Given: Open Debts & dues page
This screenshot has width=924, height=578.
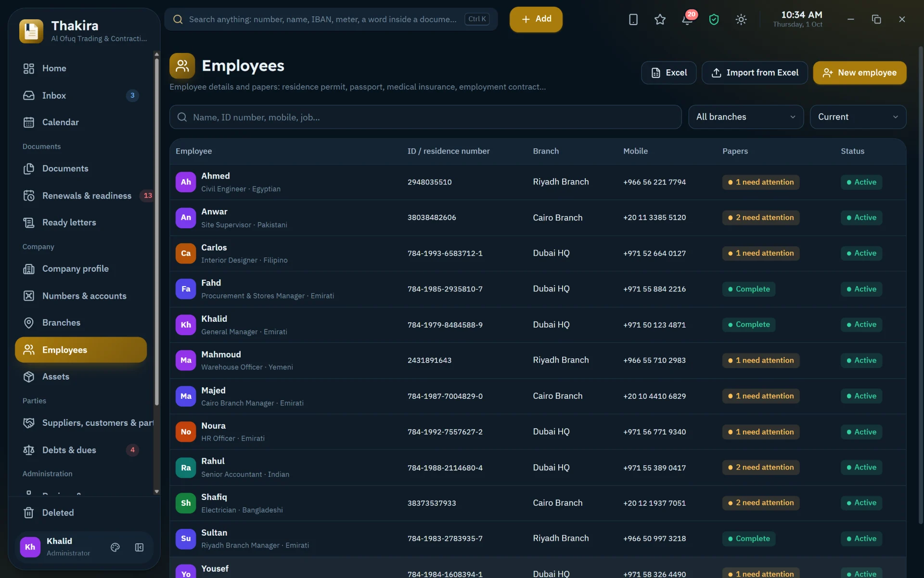Looking at the screenshot, I should pyautogui.click(x=80, y=450).
